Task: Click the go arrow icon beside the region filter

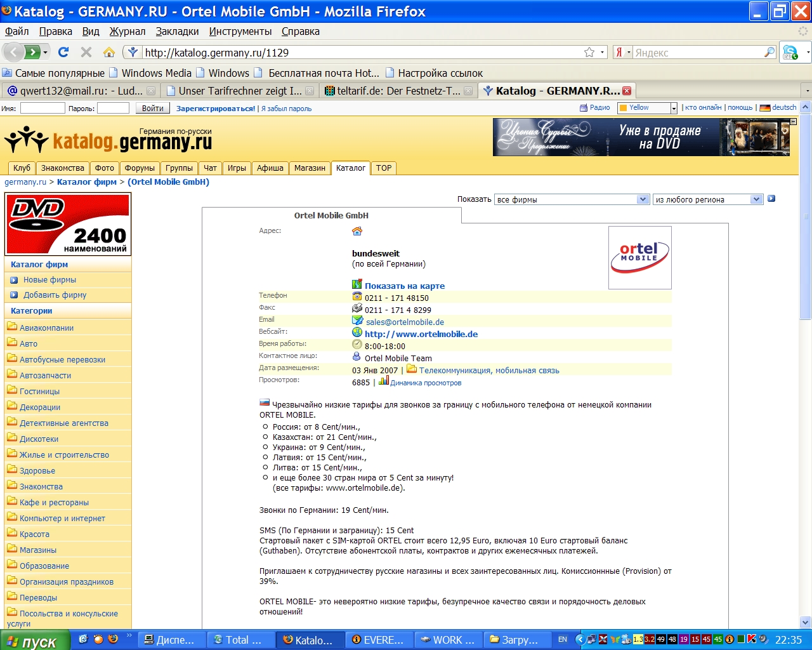Action: 771,199
